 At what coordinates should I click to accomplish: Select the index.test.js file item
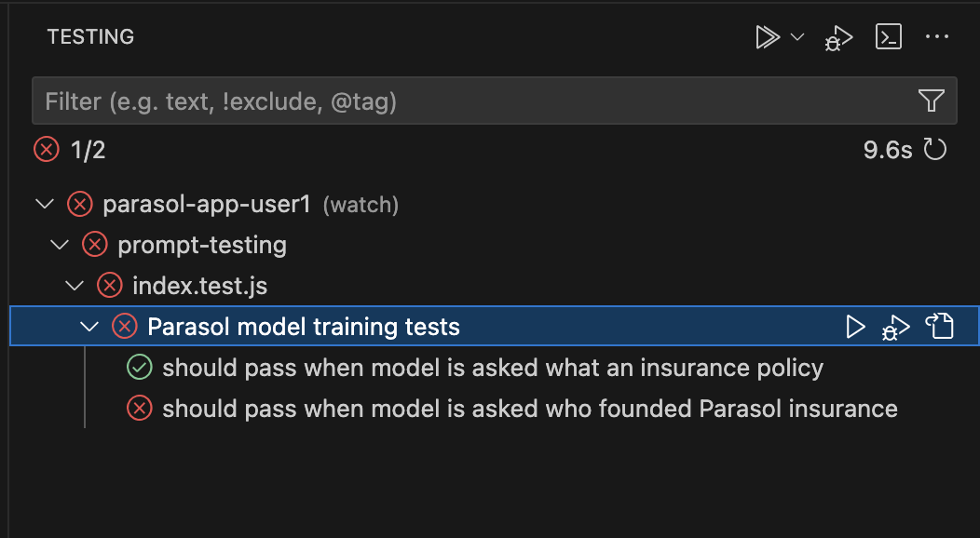[199, 286]
